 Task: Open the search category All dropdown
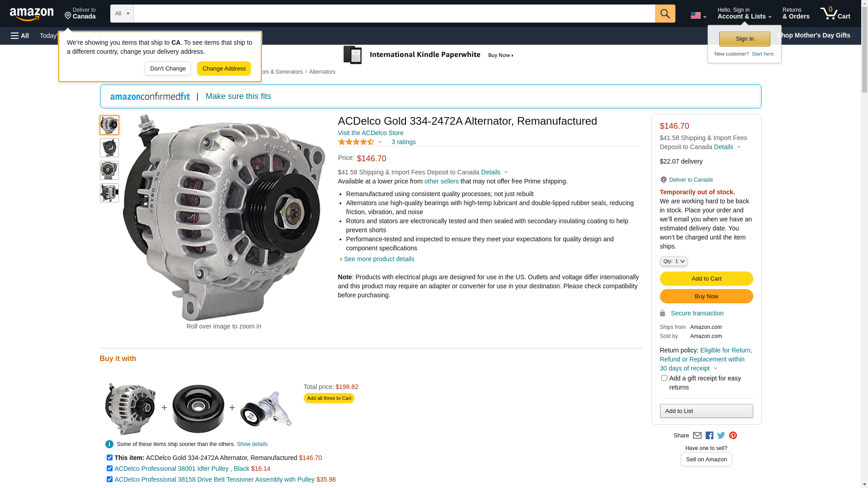tap(122, 14)
